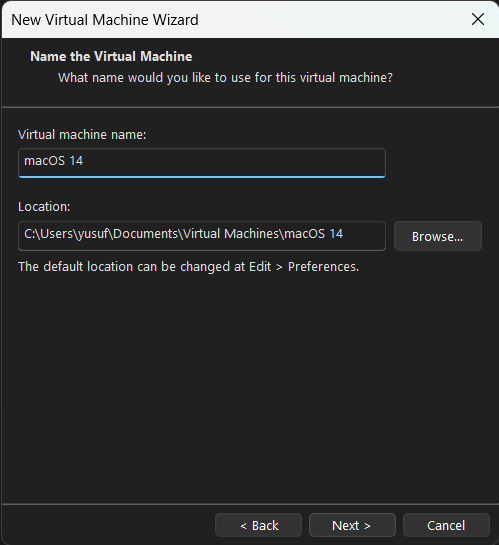Select the 'Name the Virtual Machine' heading
This screenshot has width=499, height=545.
pyautogui.click(x=111, y=56)
